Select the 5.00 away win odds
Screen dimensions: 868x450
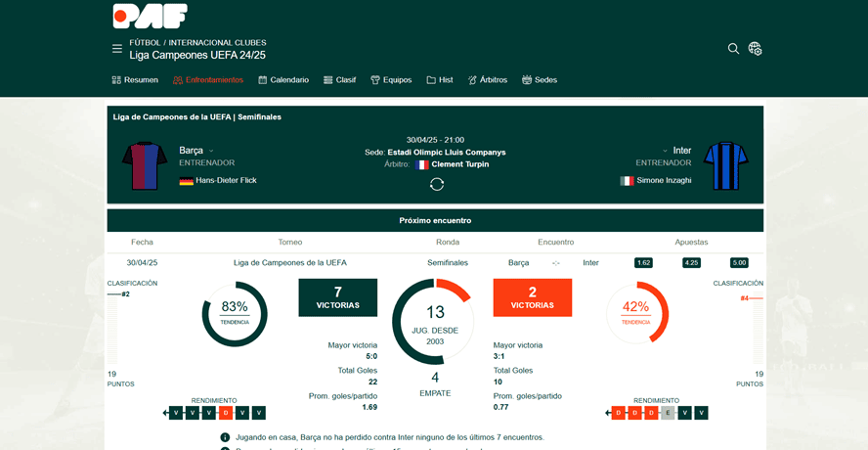coord(739,263)
